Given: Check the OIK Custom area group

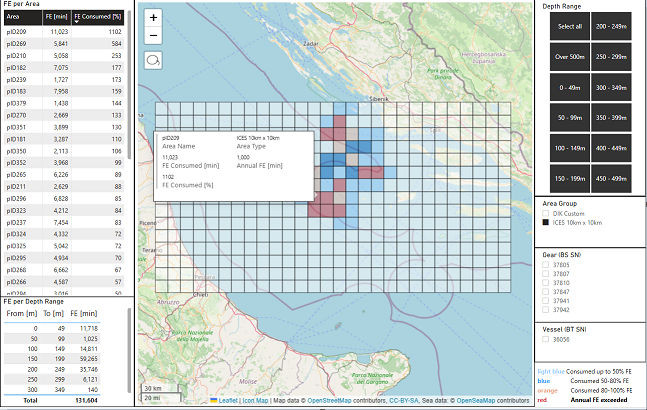Looking at the screenshot, I should 544,214.
